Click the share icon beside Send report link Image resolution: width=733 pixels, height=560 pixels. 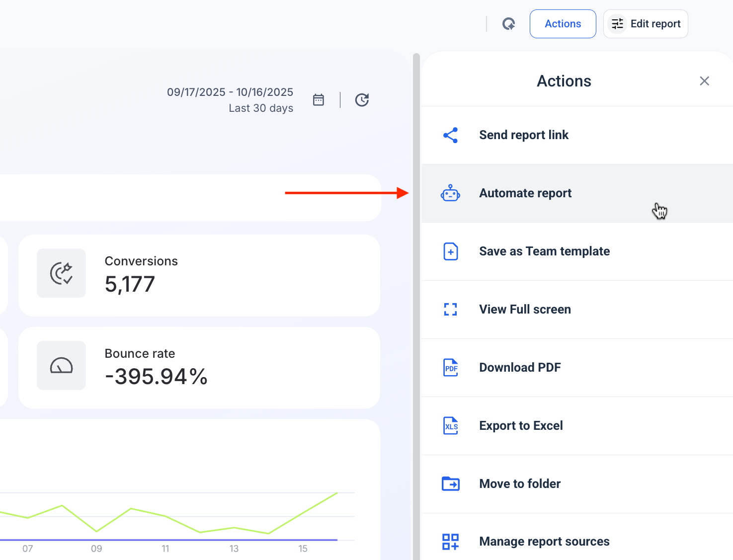click(x=450, y=135)
